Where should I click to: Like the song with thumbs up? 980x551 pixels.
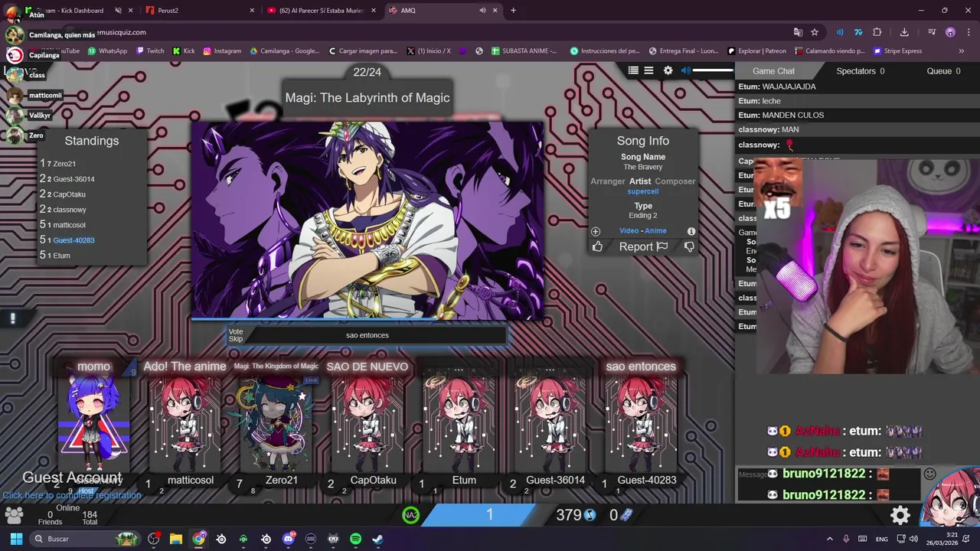coord(597,246)
